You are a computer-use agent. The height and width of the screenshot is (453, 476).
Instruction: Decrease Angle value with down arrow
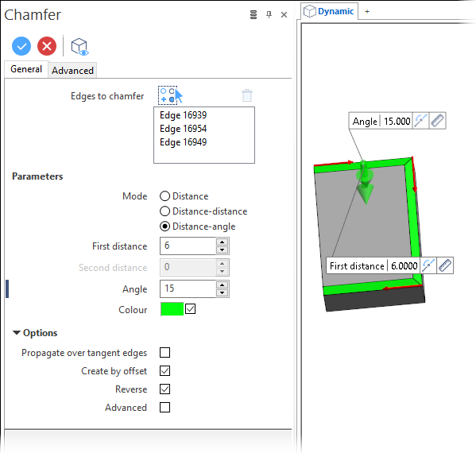click(x=223, y=292)
